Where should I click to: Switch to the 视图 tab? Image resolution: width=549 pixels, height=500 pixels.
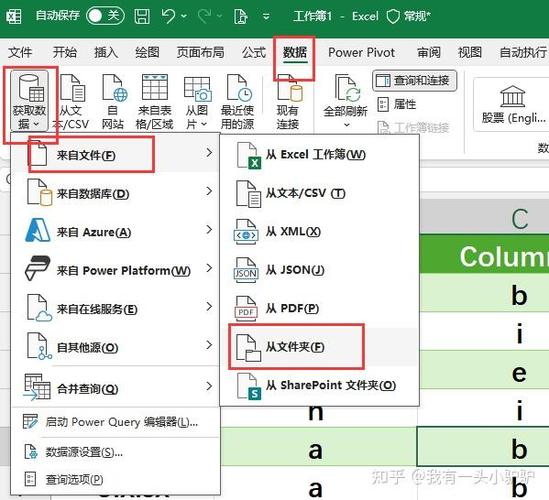point(470,53)
